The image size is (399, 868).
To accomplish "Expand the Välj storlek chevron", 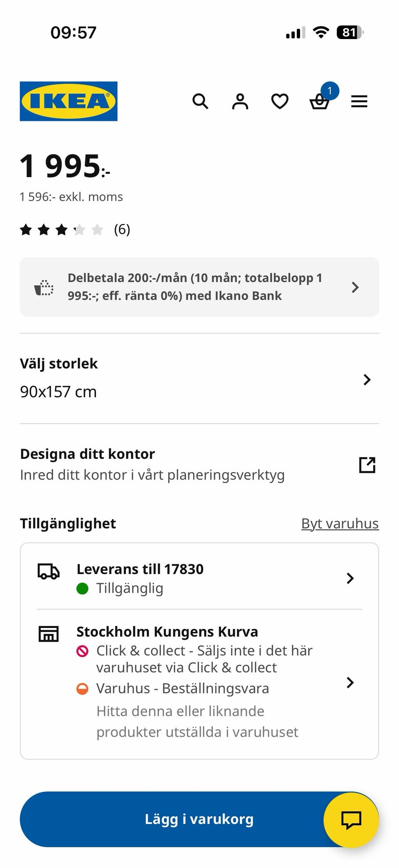I will coord(367,379).
